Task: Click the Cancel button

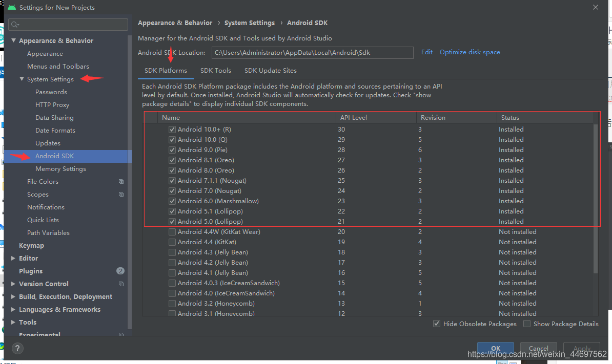Action: coord(538,349)
